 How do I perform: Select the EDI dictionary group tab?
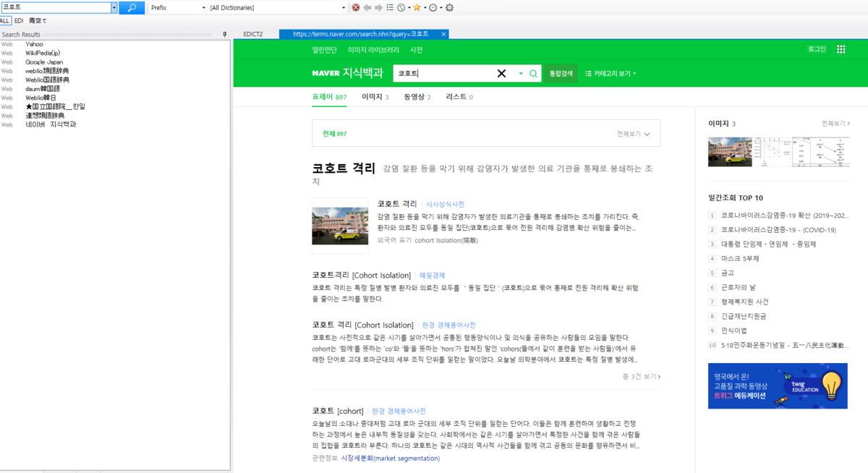coord(19,21)
